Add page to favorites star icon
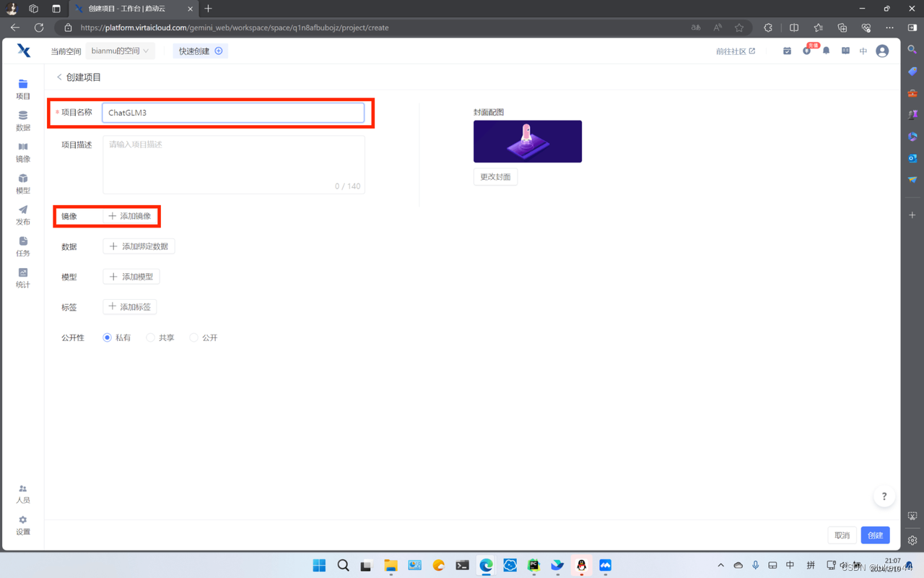The width and height of the screenshot is (924, 578). [739, 27]
